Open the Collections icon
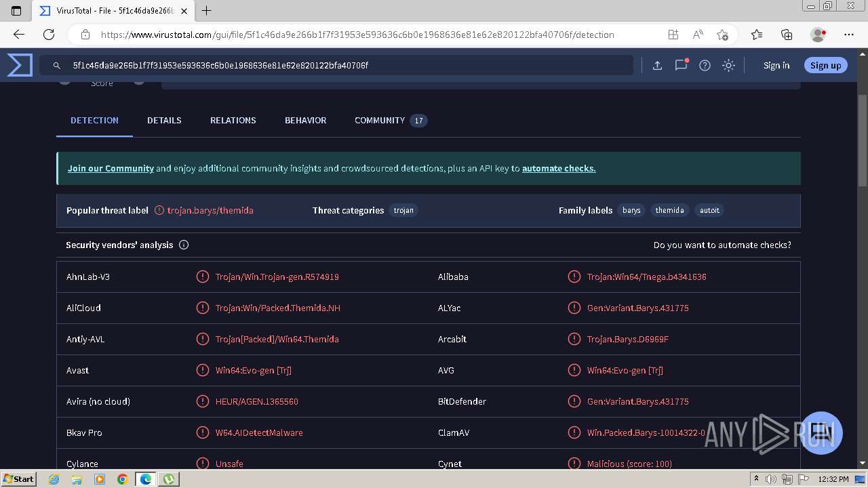Image resolution: width=868 pixels, height=488 pixels. coord(787,35)
